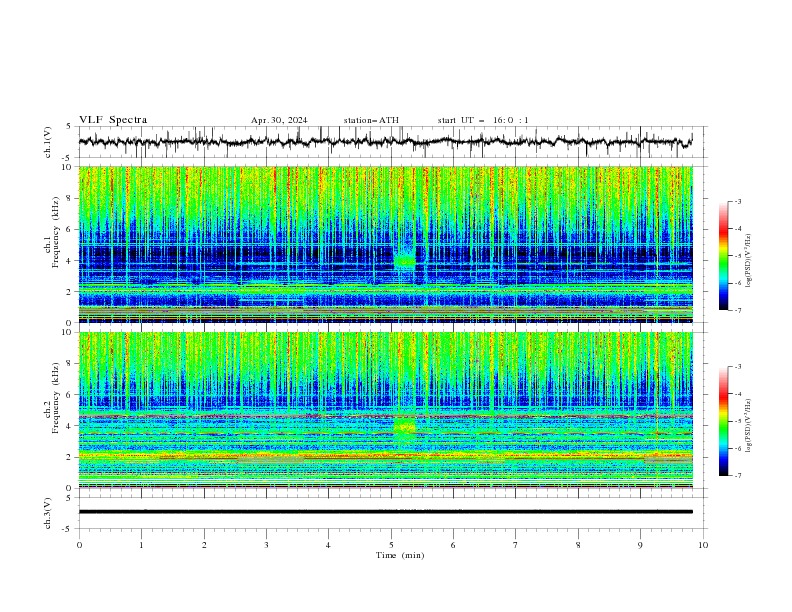792x612 pixels.
Task: Click the '-3' label on ch.1 colorbar
Action: [737, 201]
